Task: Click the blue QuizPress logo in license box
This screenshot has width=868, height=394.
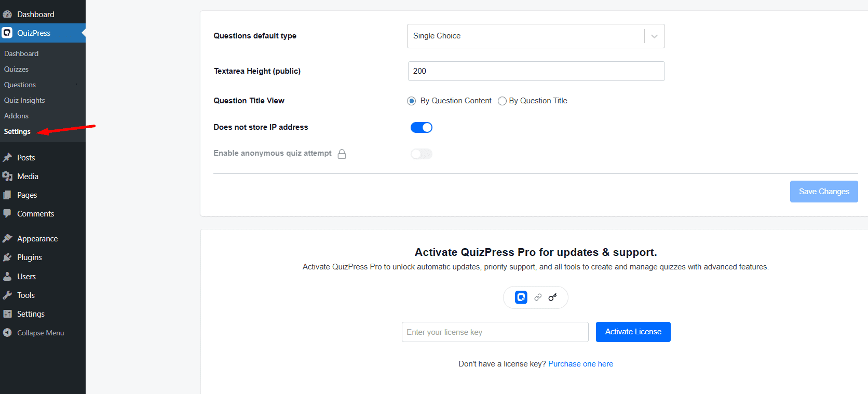Action: coord(521,297)
